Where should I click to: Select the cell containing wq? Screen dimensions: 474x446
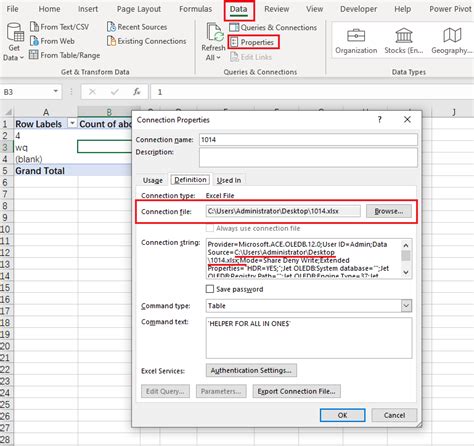point(46,147)
